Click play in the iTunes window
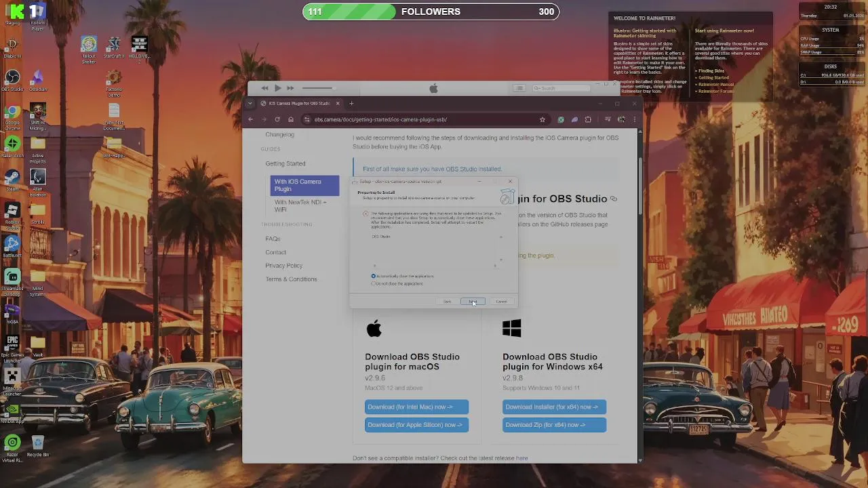This screenshot has height=488, width=868. [277, 88]
